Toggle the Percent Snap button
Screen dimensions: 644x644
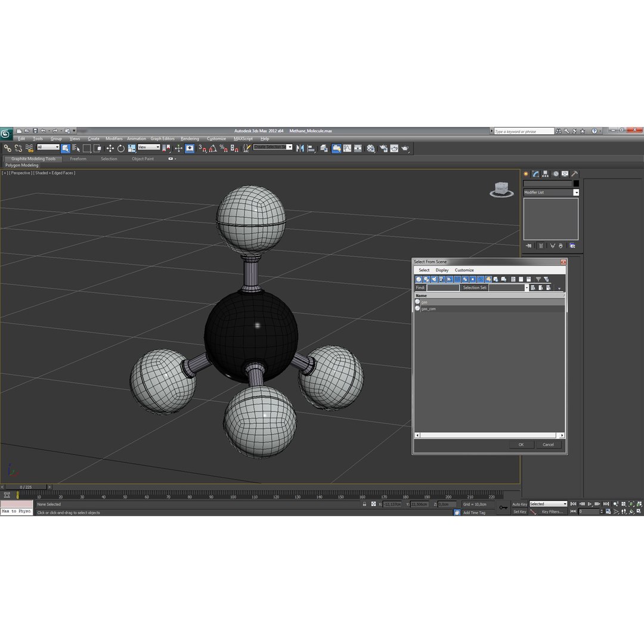(x=224, y=148)
